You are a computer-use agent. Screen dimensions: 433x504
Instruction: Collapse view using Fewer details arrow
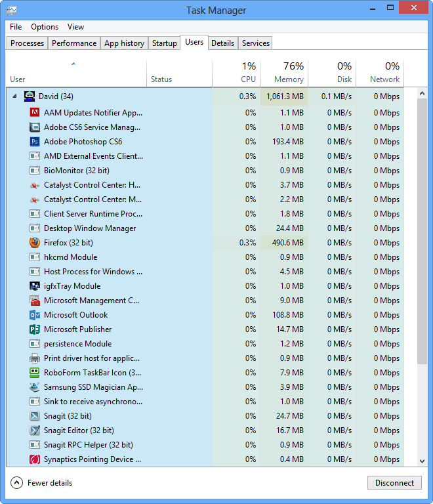pos(16,483)
